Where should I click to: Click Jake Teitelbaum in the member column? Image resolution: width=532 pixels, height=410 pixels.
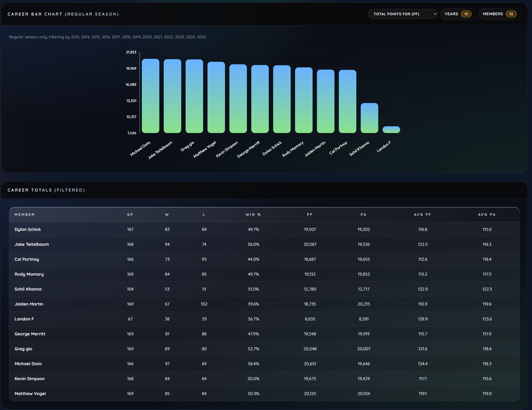32,244
